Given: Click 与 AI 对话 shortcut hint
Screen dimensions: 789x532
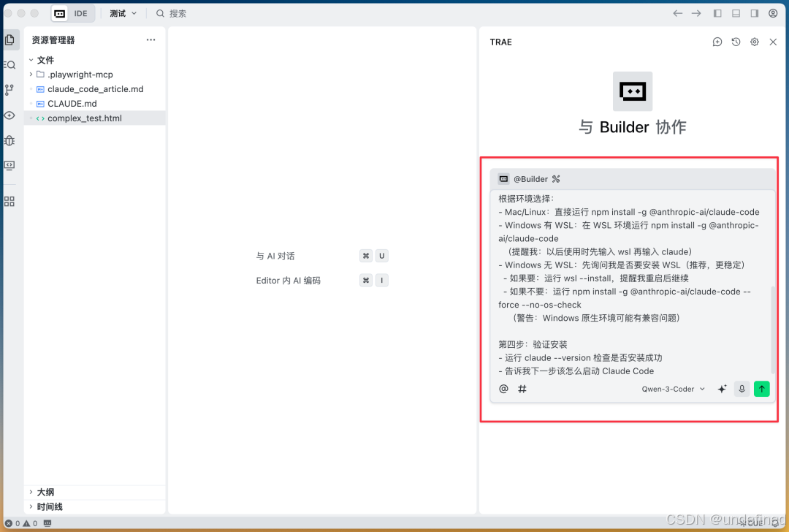Looking at the screenshot, I should pos(275,256).
